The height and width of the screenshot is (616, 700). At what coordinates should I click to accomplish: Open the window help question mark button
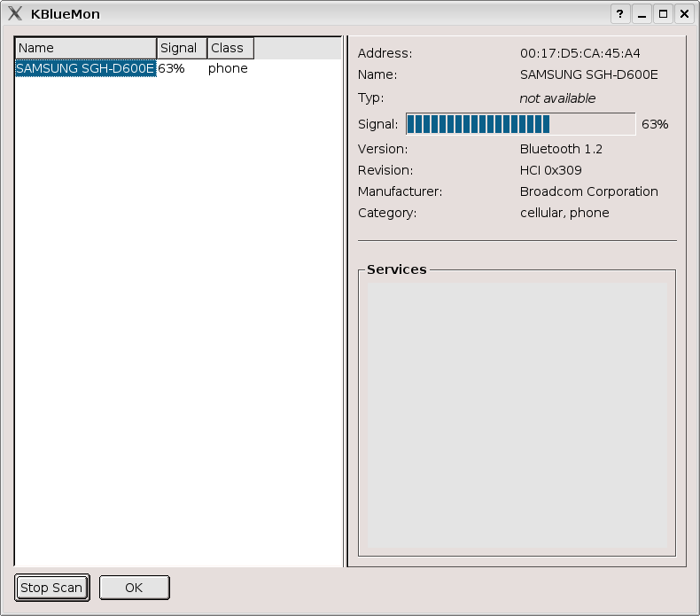coord(620,14)
